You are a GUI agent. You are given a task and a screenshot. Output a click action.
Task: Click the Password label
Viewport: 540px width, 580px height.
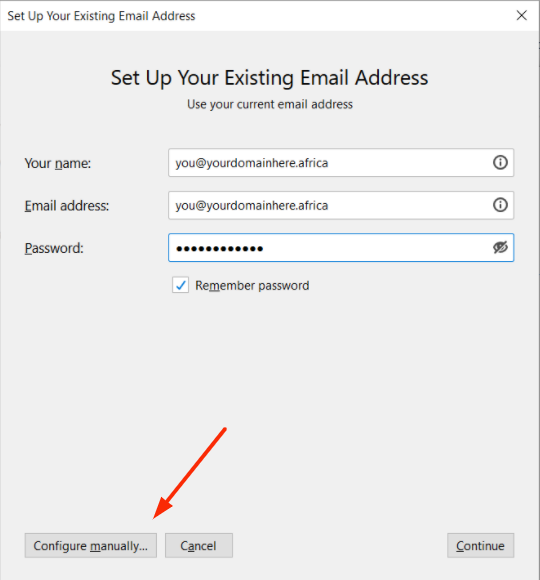coord(54,248)
